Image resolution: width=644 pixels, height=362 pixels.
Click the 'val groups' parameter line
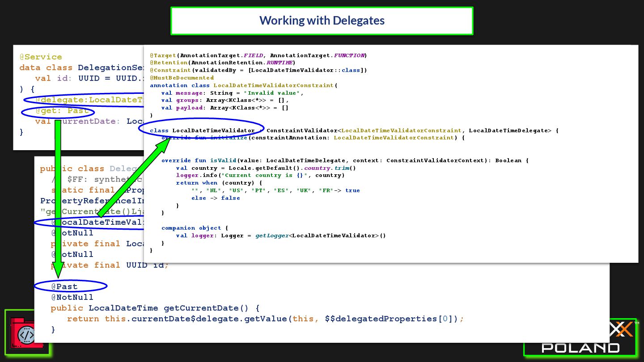[x=225, y=101]
